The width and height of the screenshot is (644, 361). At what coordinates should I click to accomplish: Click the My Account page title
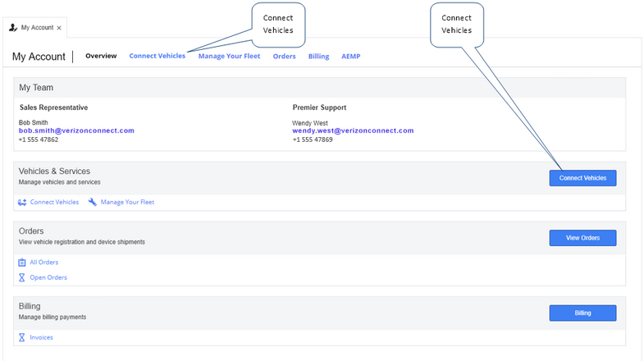[x=39, y=57]
